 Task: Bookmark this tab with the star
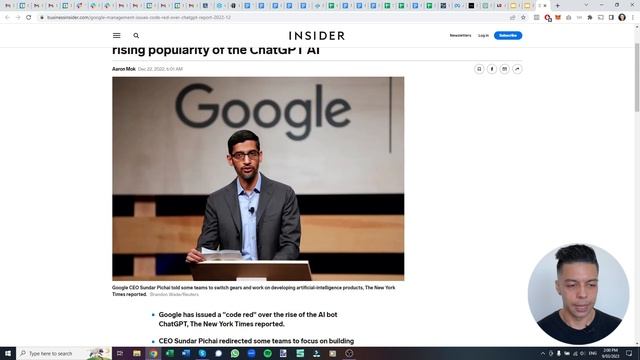point(523,18)
